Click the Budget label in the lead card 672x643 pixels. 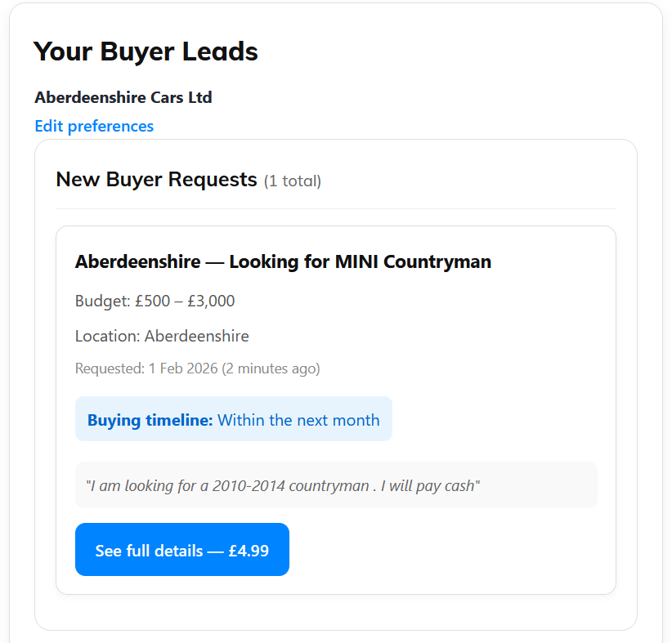(x=102, y=301)
